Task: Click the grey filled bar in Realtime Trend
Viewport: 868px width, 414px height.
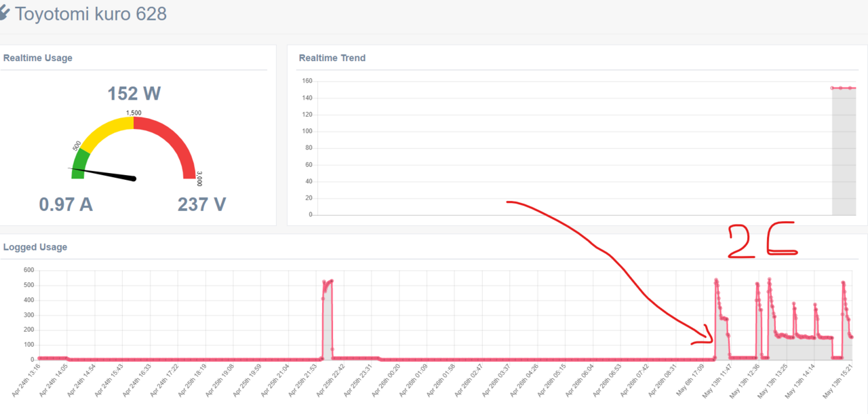Action: 844,151
